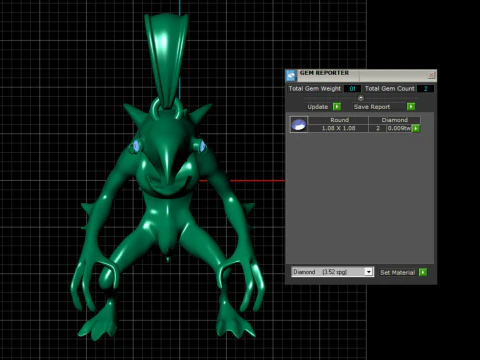Click the green arrow beside 0.009tw
Viewport: 480px width, 360px height.
[416, 128]
